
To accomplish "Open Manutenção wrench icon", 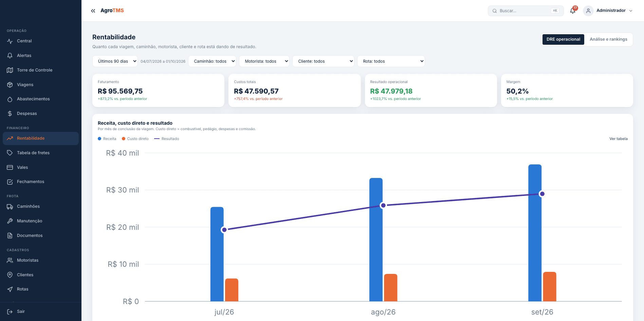I will [x=10, y=221].
